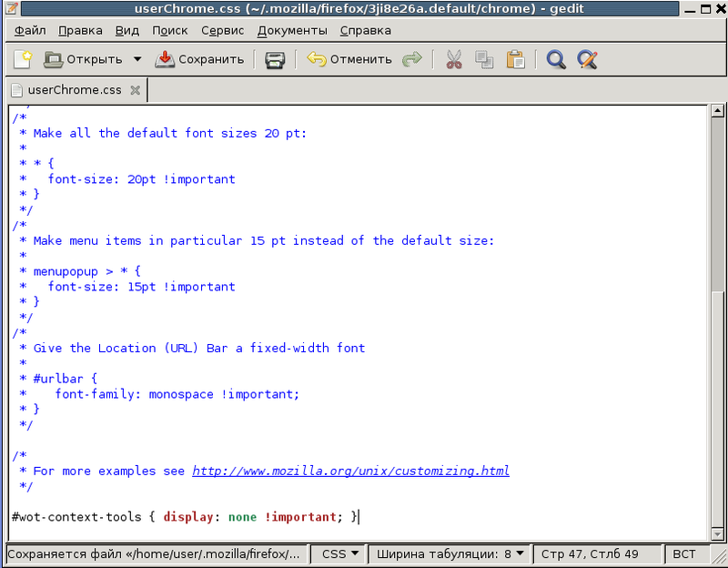Click the Find and Replace icon

(587, 60)
